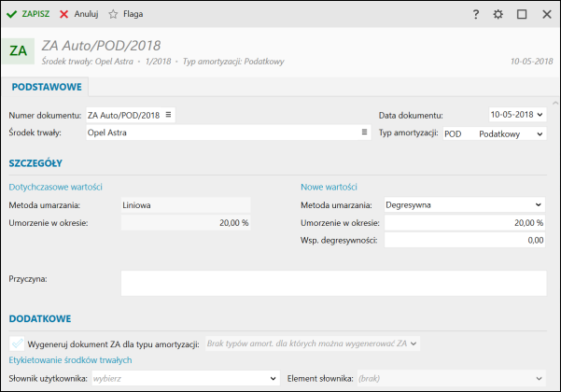This screenshot has width=561, height=392.
Task: Enable the Wygeneruj dokument ZA checkbox
Action: tap(17, 343)
